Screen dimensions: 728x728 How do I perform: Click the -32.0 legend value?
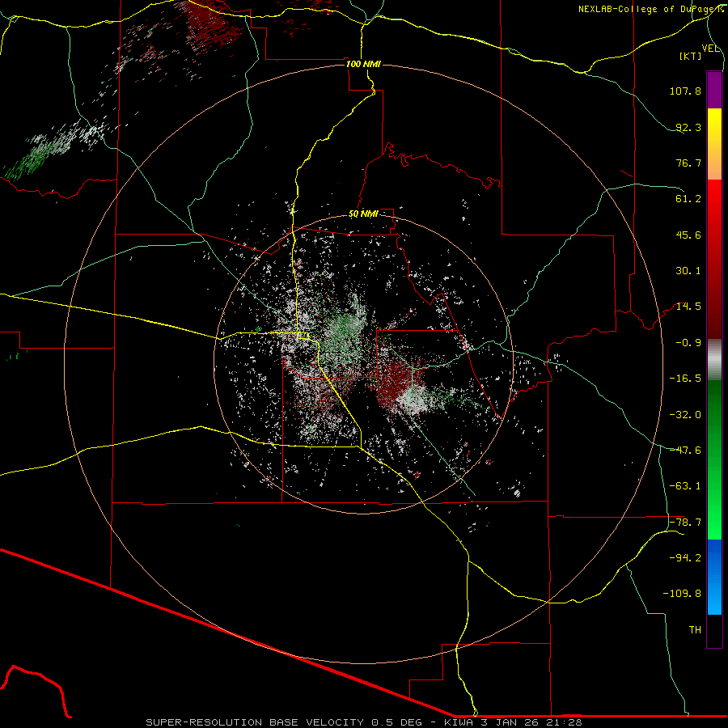685,415
